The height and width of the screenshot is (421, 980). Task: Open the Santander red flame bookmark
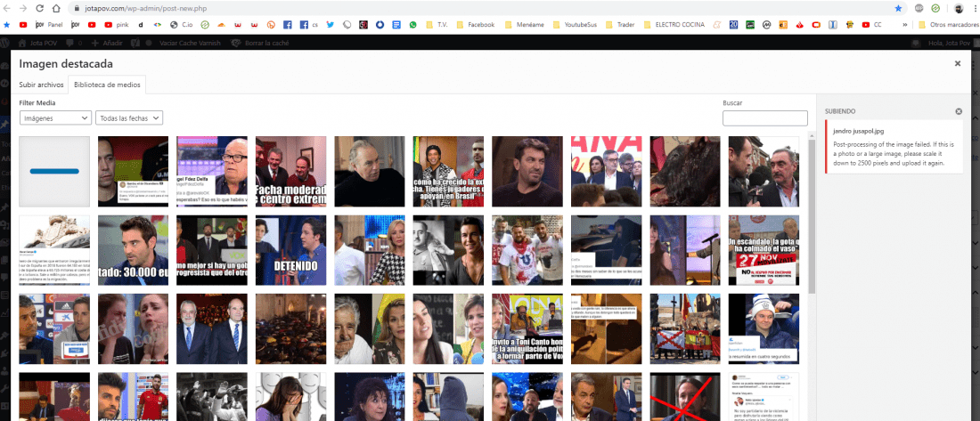[799, 25]
